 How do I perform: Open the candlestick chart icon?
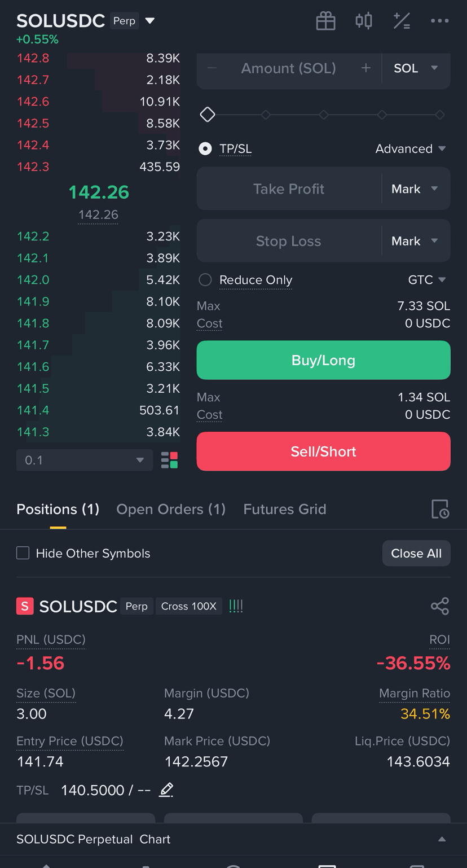click(x=364, y=21)
